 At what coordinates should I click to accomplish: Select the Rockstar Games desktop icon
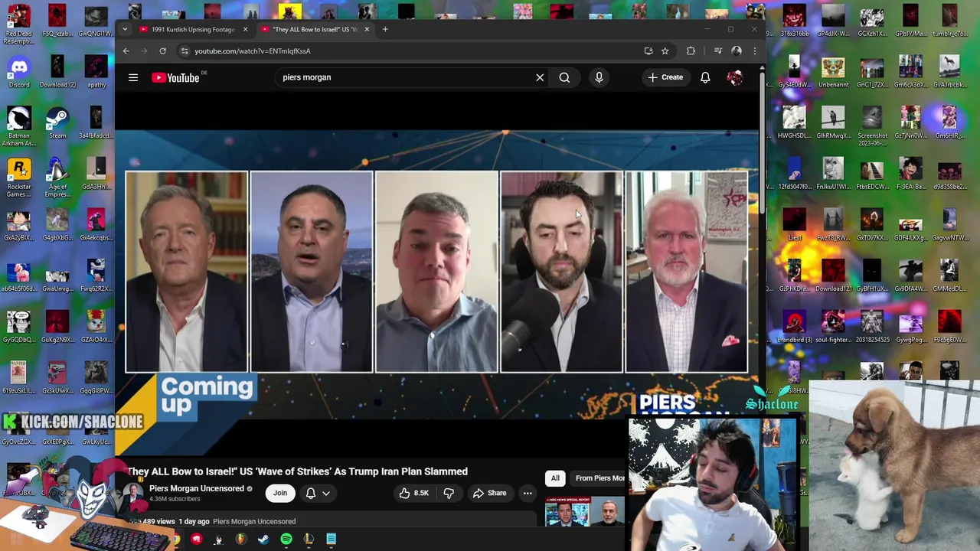click(x=19, y=178)
